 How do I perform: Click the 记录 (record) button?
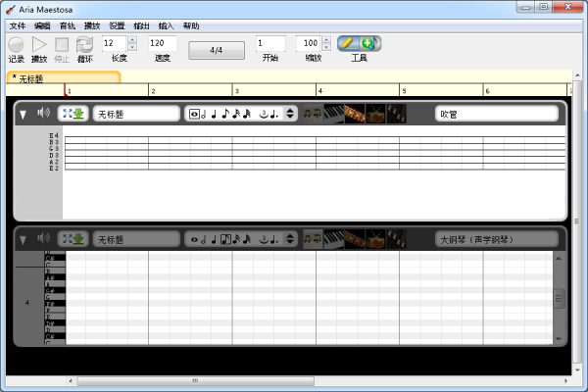[16, 44]
